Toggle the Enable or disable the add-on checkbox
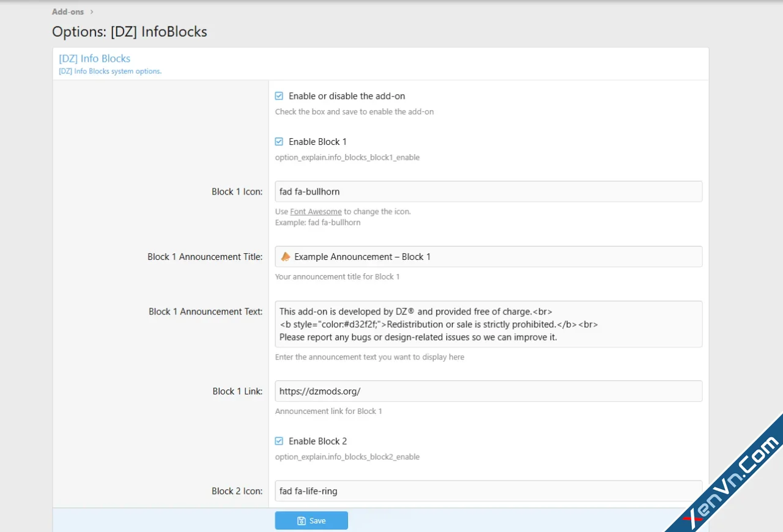Image resolution: width=783 pixels, height=532 pixels. click(280, 96)
